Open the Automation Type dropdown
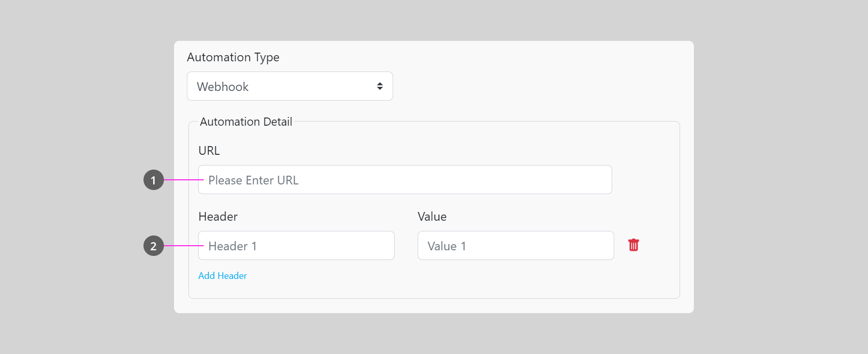Image resolution: width=868 pixels, height=354 pixels. point(290,86)
